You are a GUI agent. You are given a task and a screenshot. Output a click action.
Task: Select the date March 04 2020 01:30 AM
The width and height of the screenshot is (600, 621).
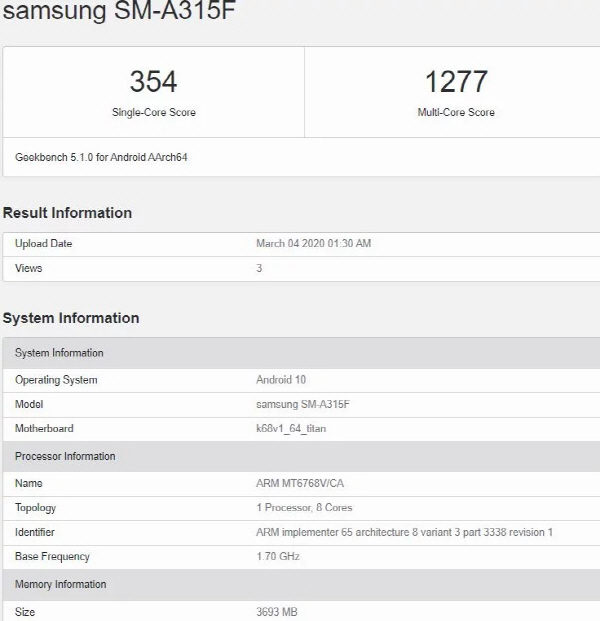coord(314,244)
